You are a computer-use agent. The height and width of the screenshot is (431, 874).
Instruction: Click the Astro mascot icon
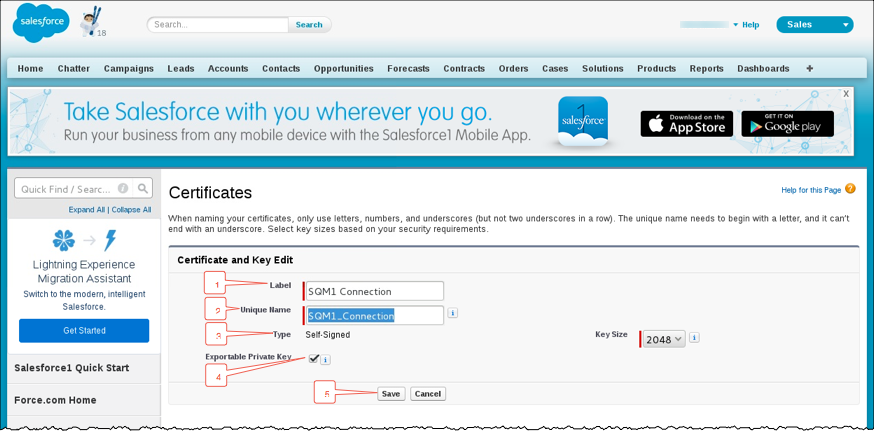[x=90, y=22]
